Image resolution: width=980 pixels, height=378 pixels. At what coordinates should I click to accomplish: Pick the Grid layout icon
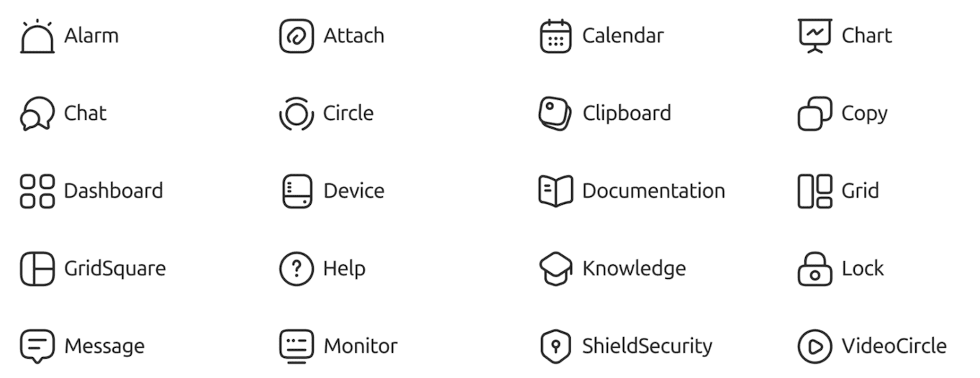coord(815,191)
